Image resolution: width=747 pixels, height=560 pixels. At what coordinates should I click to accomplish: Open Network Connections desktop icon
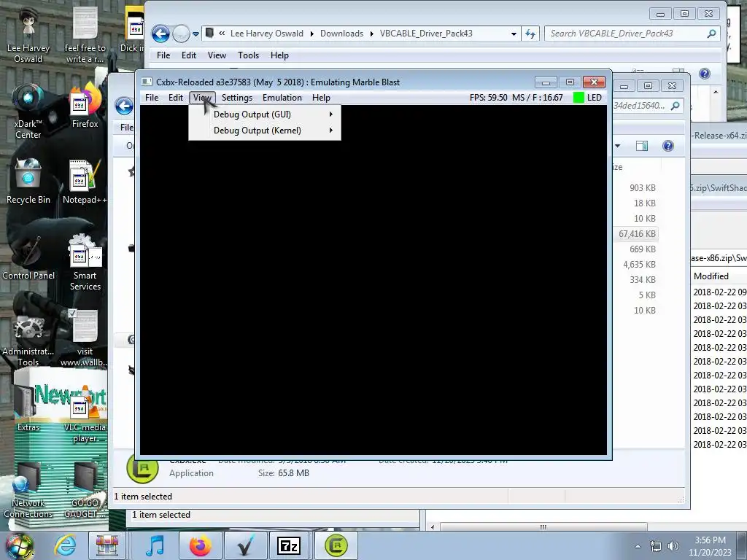(28, 490)
